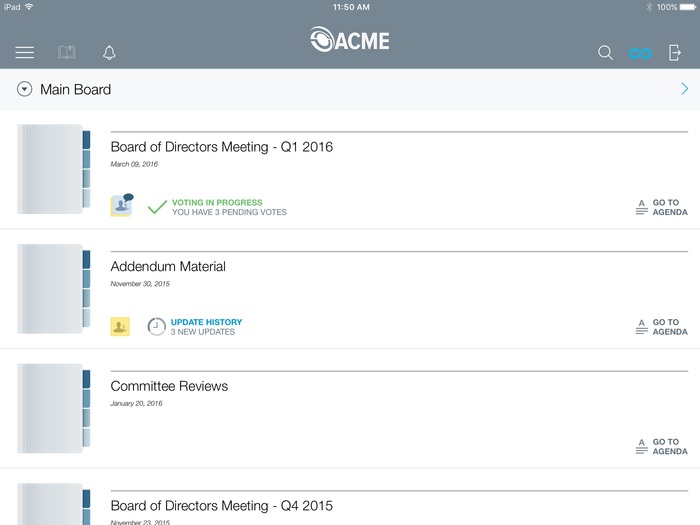This screenshot has height=525, width=700.
Task: Open Board of Directors Meeting Q4 2015 title
Action: [x=221, y=506]
